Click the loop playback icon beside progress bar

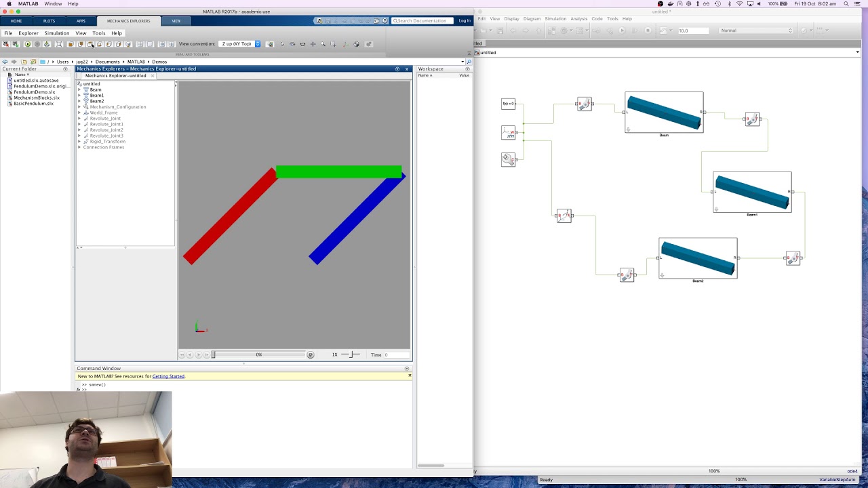coord(310,354)
